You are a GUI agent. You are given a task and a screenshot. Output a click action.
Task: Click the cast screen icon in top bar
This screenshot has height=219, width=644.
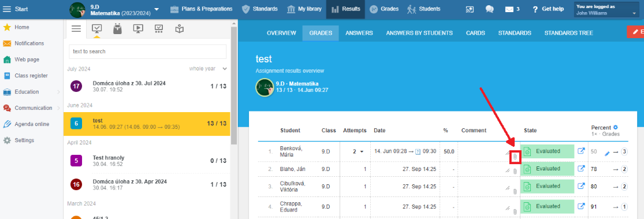point(470,9)
